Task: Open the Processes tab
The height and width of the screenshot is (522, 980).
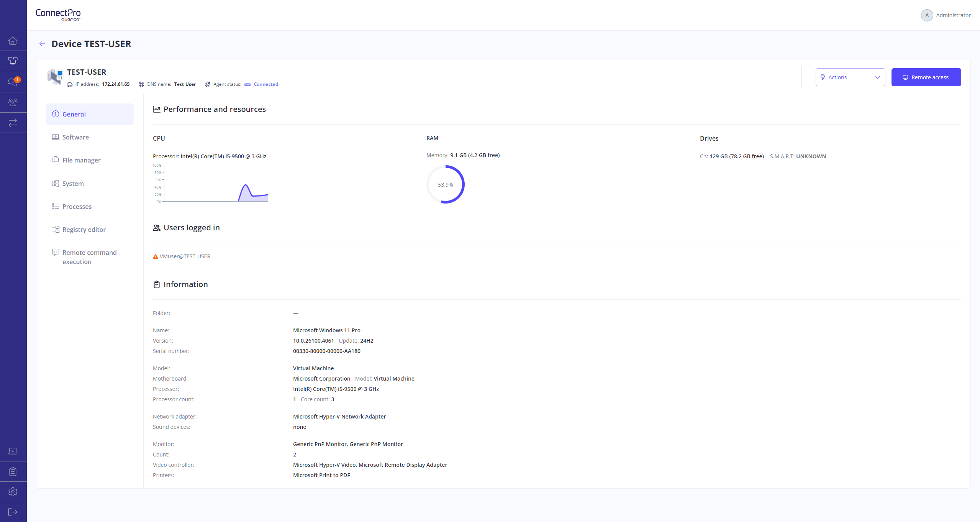Action: point(90,206)
